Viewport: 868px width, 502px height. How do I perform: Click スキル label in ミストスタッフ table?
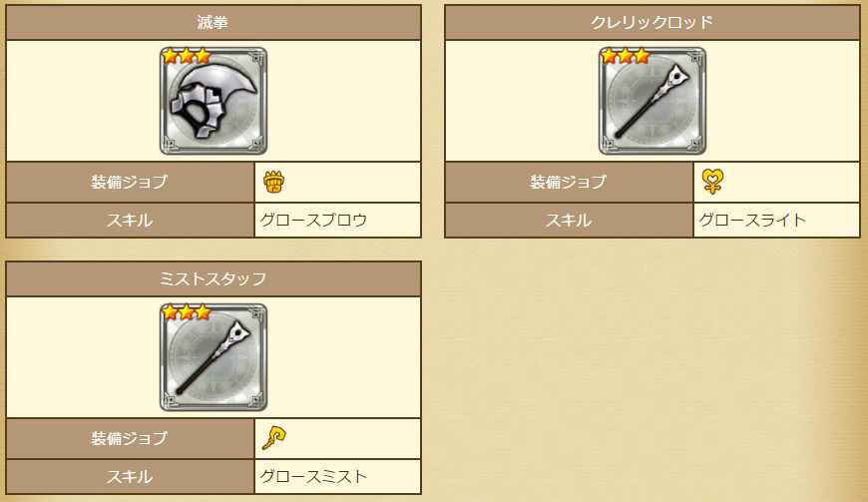pyautogui.click(x=130, y=476)
